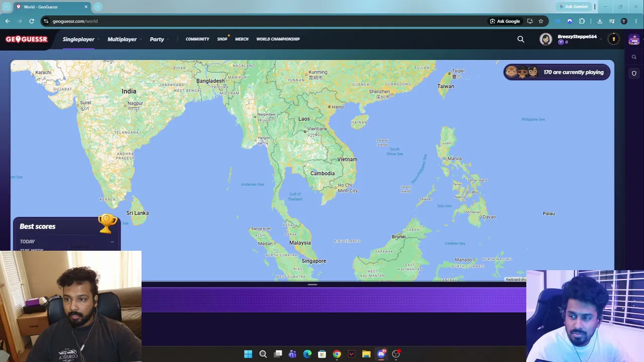Click the Hanoi label on the map
The image size is (644, 362).
coord(338,107)
